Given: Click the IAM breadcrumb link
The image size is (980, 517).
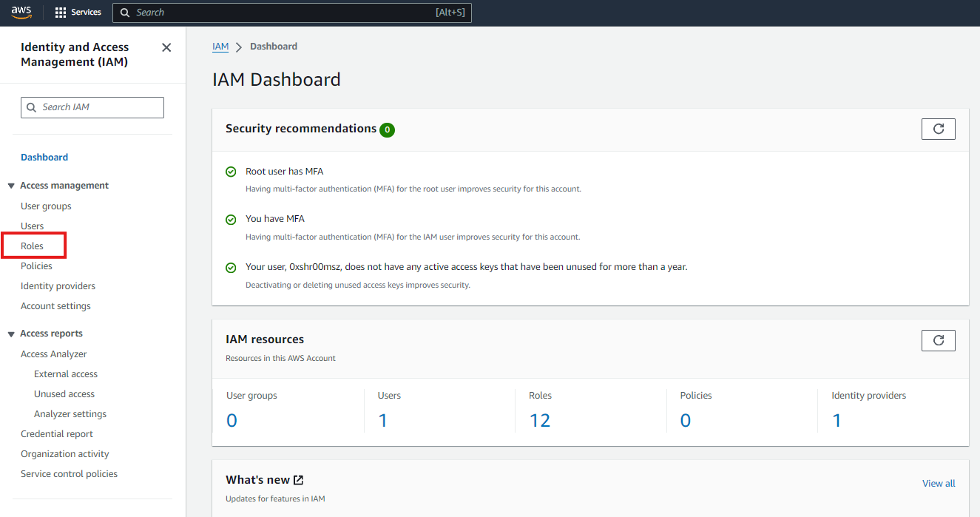Looking at the screenshot, I should point(220,47).
